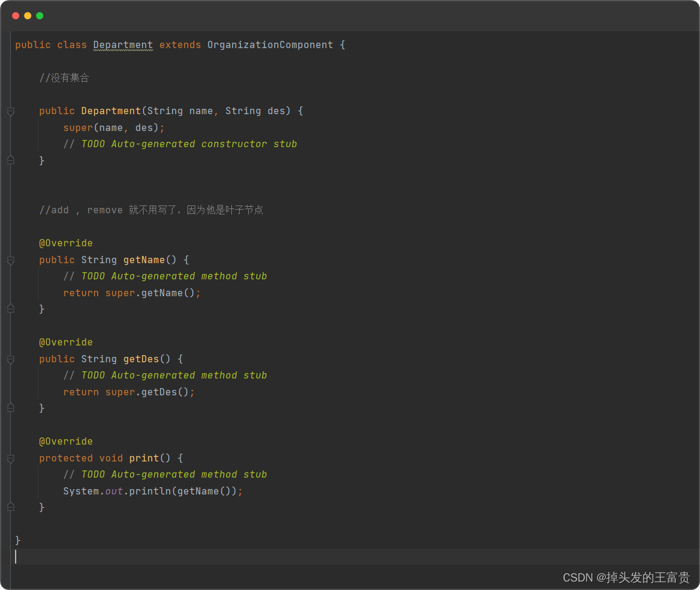Collapse the print method fold marker

pos(11,458)
